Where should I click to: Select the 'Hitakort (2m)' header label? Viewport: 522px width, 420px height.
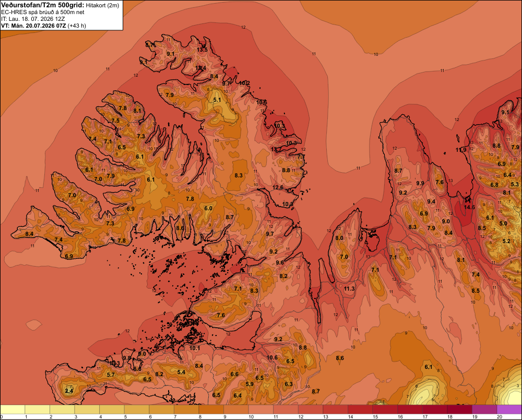pyautogui.click(x=102, y=5)
